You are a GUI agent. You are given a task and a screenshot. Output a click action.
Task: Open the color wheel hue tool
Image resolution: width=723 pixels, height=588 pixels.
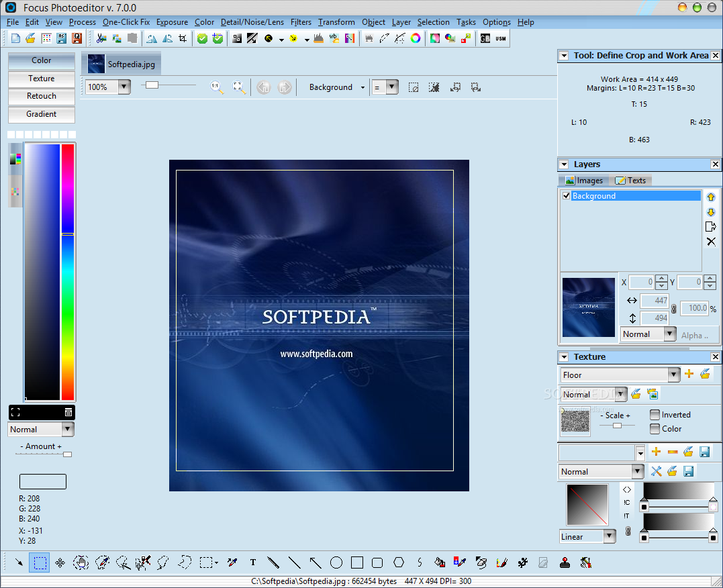(x=416, y=38)
